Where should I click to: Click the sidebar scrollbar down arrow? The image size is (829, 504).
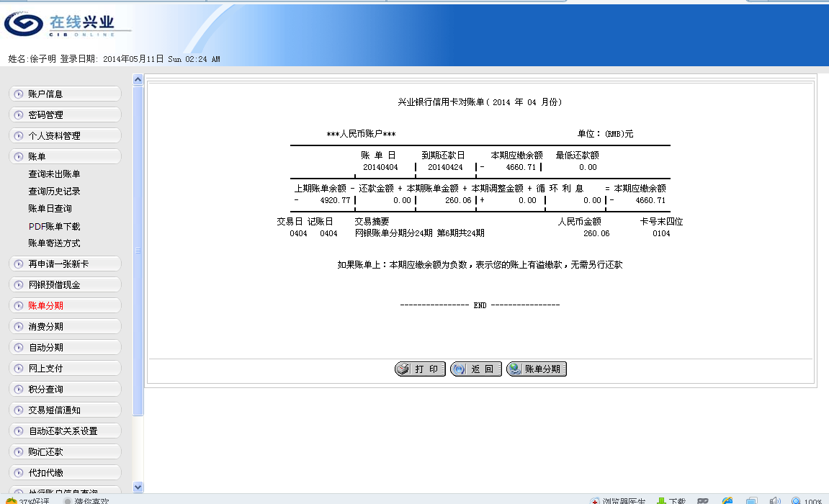click(x=138, y=487)
